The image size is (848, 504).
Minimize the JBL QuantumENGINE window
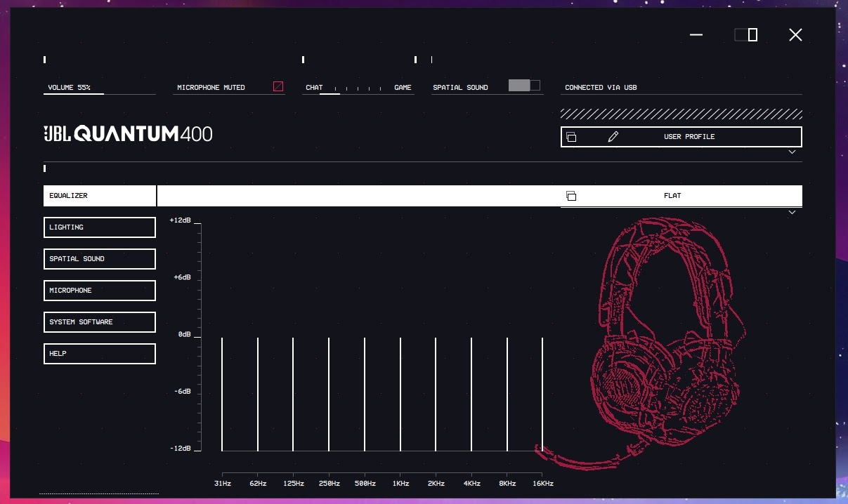[696, 34]
